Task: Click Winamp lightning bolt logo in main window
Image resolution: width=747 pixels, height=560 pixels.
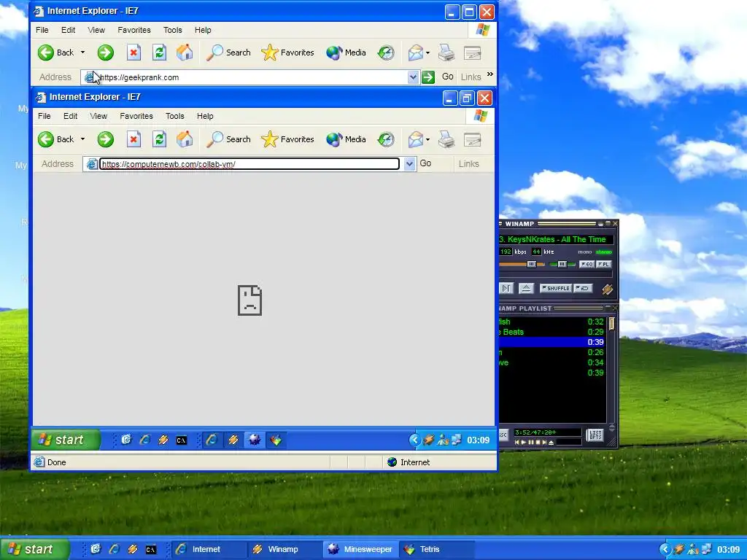Action: point(606,289)
